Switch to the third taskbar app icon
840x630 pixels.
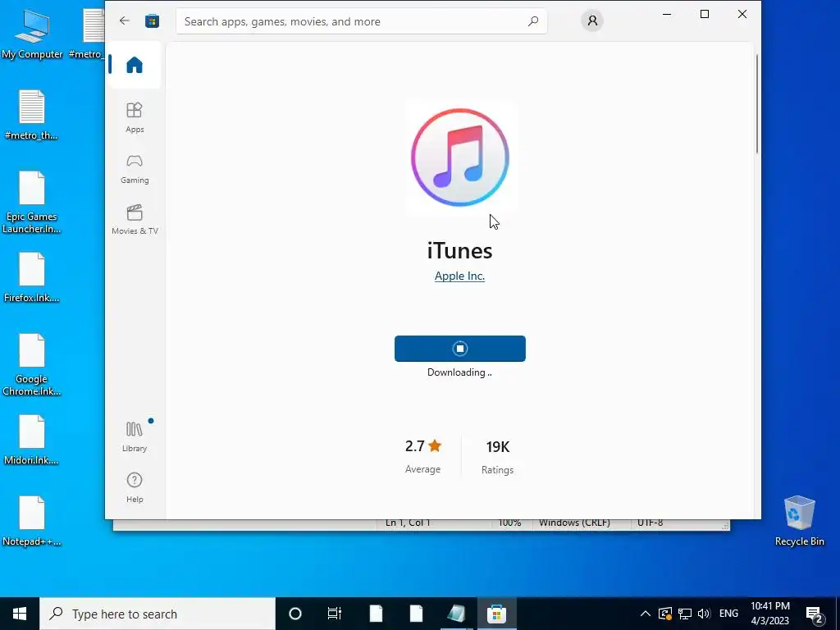(456, 614)
